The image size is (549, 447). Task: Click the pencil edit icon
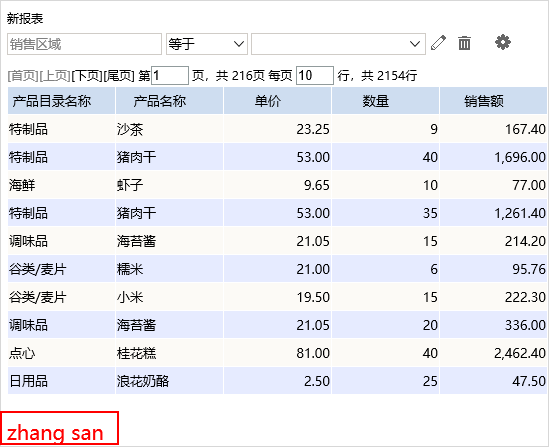click(438, 43)
